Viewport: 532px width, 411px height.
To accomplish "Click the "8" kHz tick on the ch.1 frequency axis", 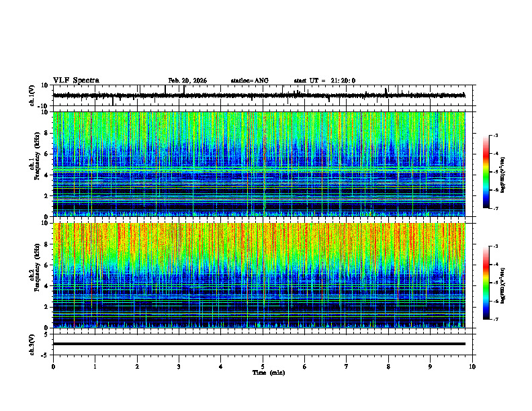I will point(46,133).
